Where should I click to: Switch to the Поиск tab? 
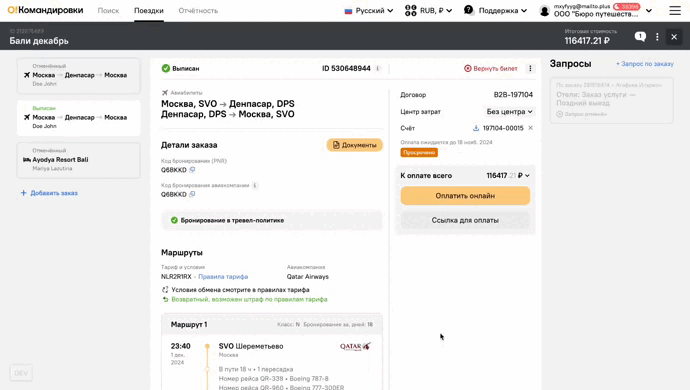point(108,11)
